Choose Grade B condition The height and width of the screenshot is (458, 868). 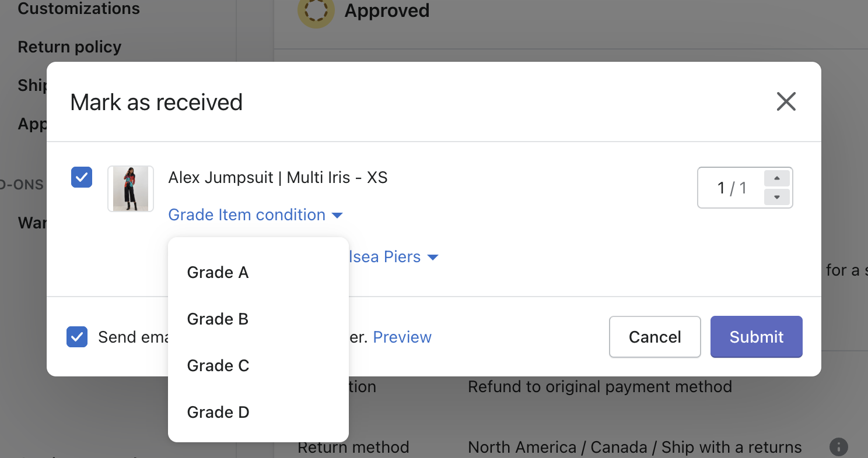[x=218, y=319]
